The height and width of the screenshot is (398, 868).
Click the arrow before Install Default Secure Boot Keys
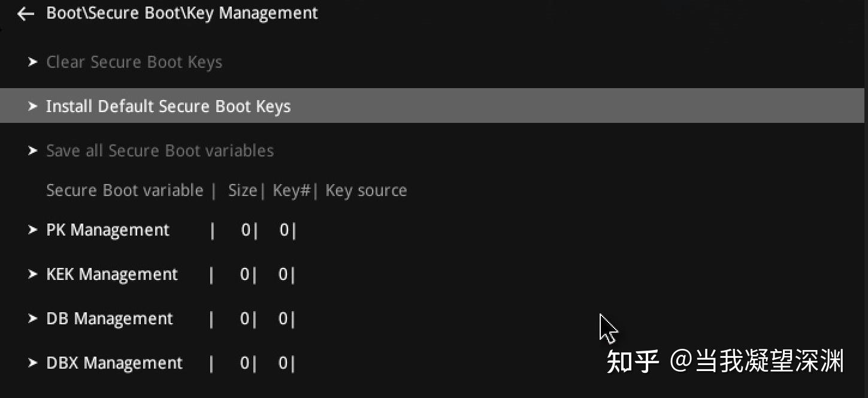pos(32,106)
